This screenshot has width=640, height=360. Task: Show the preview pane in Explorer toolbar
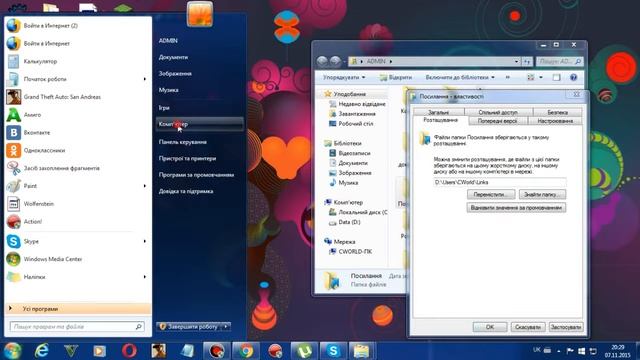coord(556,77)
